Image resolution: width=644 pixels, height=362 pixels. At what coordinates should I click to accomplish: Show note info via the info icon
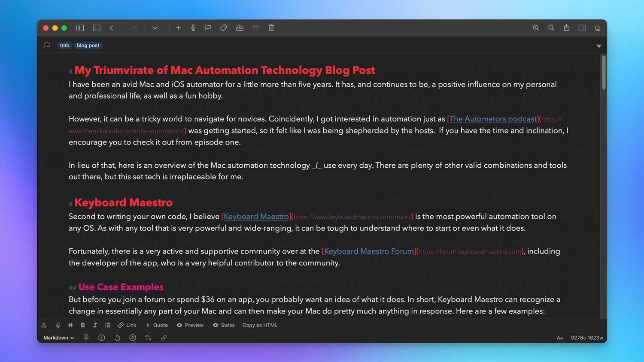pyautogui.click(x=101, y=338)
